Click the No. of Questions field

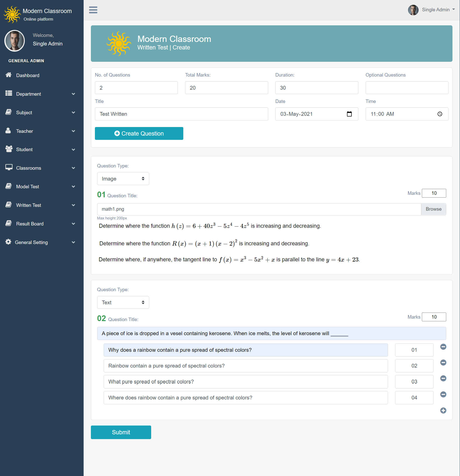[x=136, y=88]
